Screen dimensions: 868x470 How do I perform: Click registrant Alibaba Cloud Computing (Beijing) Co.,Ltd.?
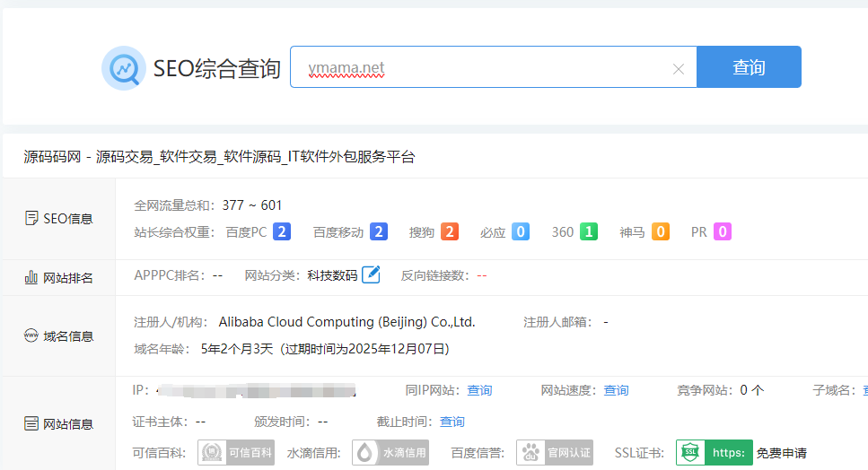coord(347,322)
